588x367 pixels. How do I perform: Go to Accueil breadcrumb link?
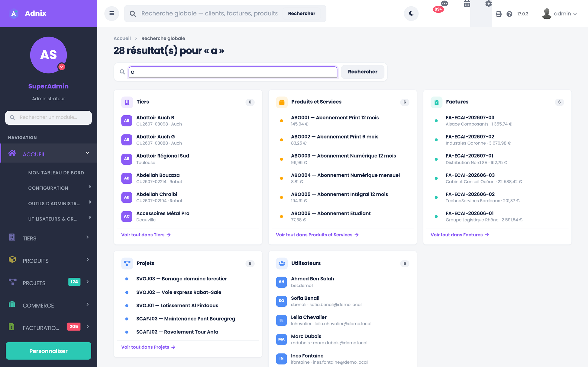[x=122, y=38]
